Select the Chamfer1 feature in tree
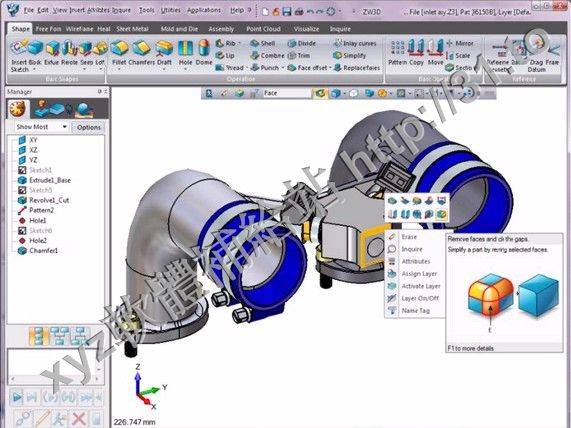The height and width of the screenshot is (428, 571). (x=38, y=251)
